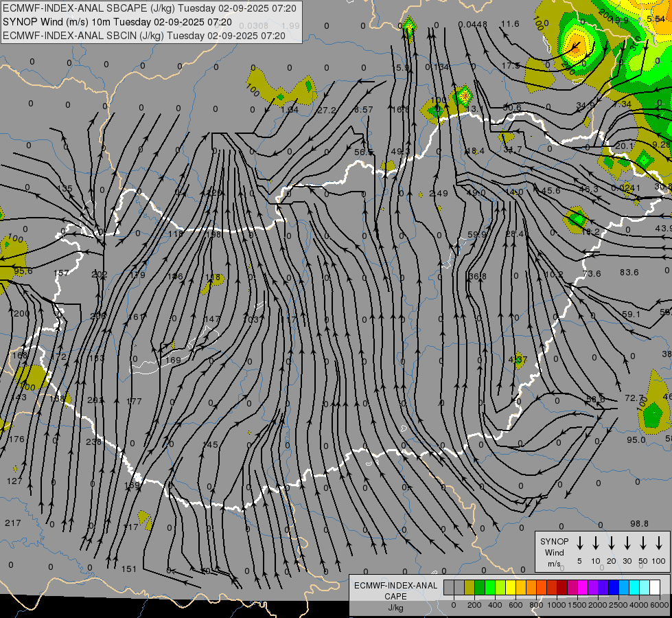
Task: Select the white CAPE legend swatch
Action: coord(654,588)
